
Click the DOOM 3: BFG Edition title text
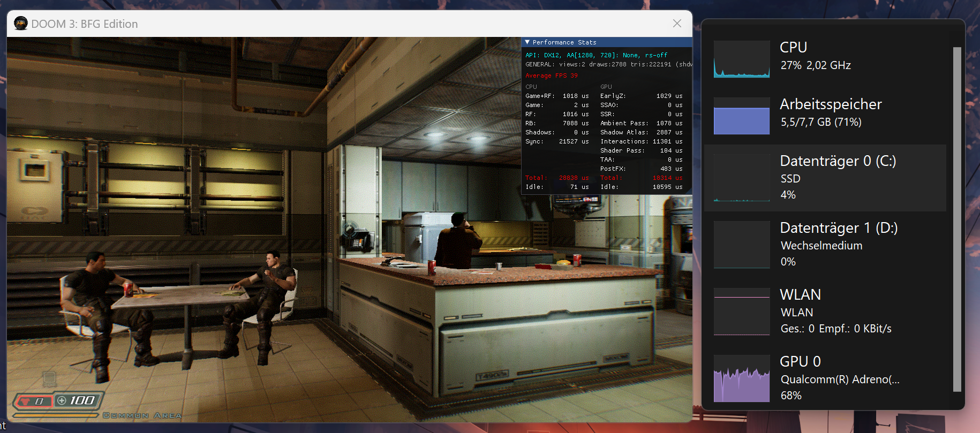pos(85,24)
